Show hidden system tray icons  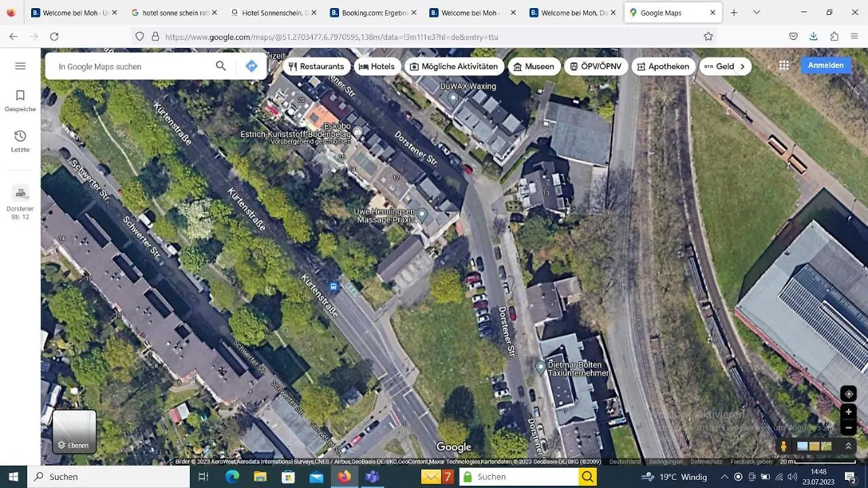coord(724,476)
